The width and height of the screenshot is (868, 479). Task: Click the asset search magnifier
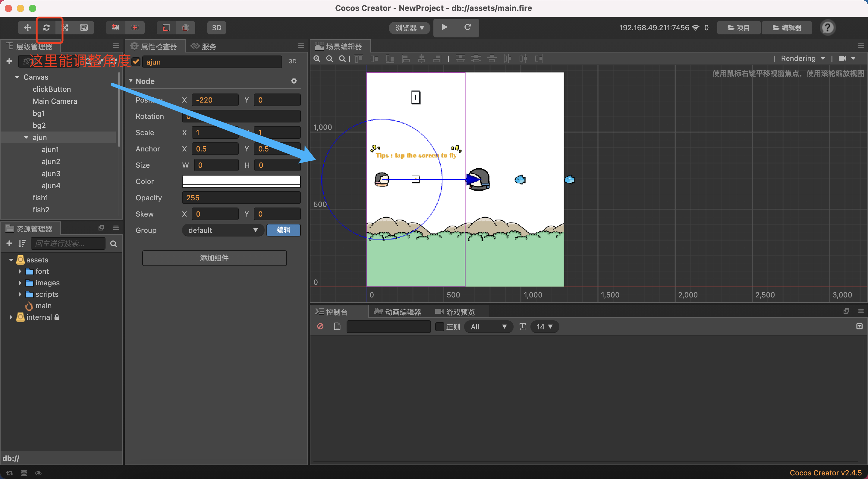click(114, 243)
